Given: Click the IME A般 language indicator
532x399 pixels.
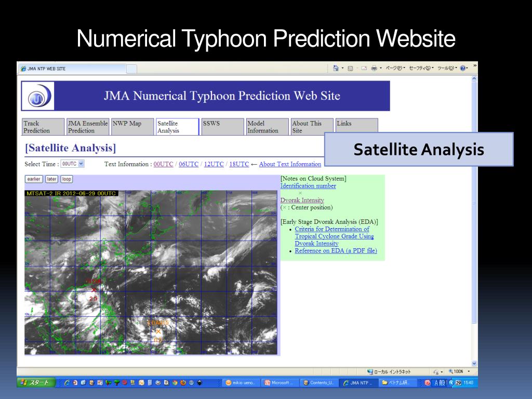Looking at the screenshot, I should click(440, 383).
